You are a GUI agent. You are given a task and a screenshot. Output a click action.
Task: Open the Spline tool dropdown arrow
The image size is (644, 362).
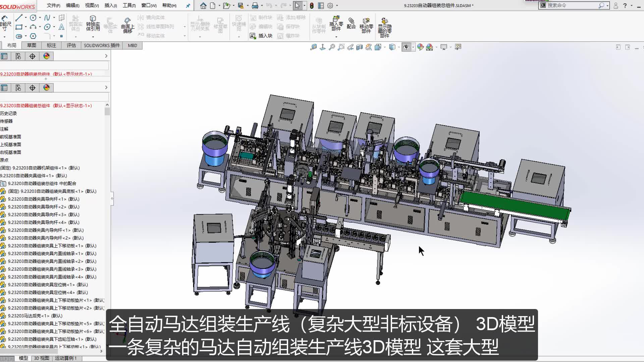click(x=54, y=17)
